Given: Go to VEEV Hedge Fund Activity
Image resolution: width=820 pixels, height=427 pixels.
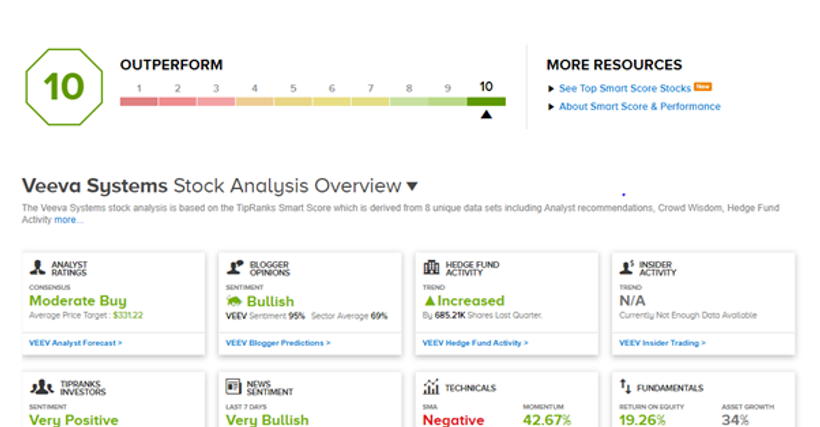Looking at the screenshot, I should pyautogui.click(x=475, y=342).
